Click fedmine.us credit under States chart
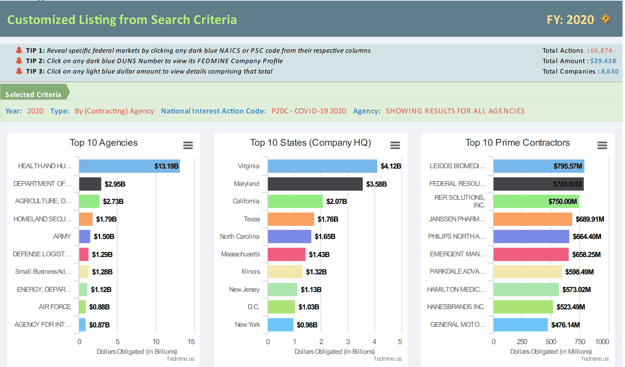 388,359
